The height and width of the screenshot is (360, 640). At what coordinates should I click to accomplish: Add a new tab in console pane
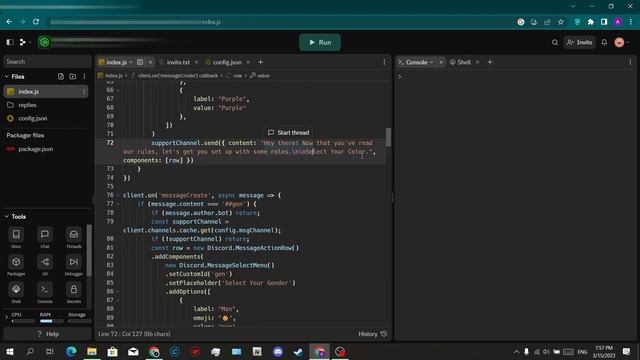[x=490, y=62]
